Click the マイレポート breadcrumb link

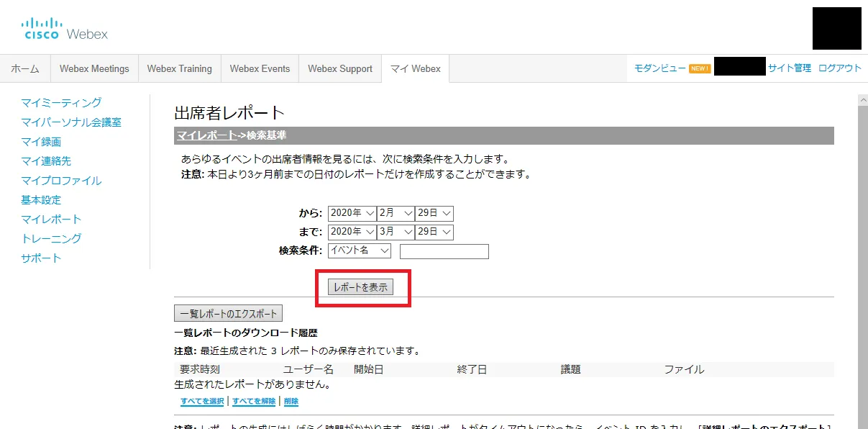(x=206, y=135)
